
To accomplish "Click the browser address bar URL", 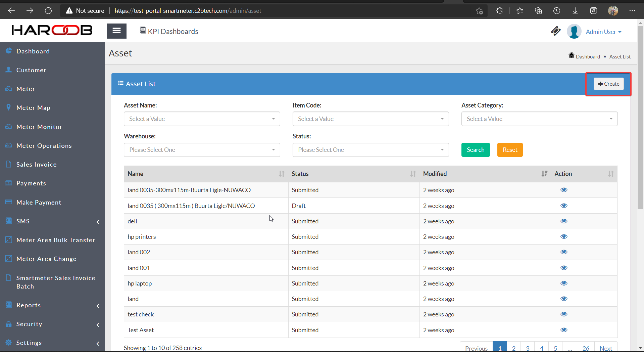I will coord(188,11).
